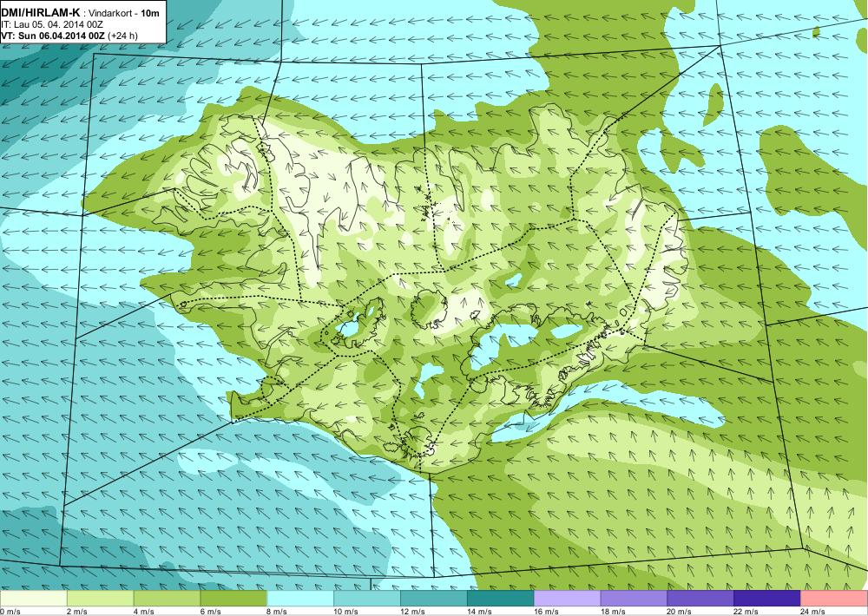Click the 2–4 m/s light green legend swatch
Image resolution: width=868 pixels, height=616 pixels.
pos(100,599)
